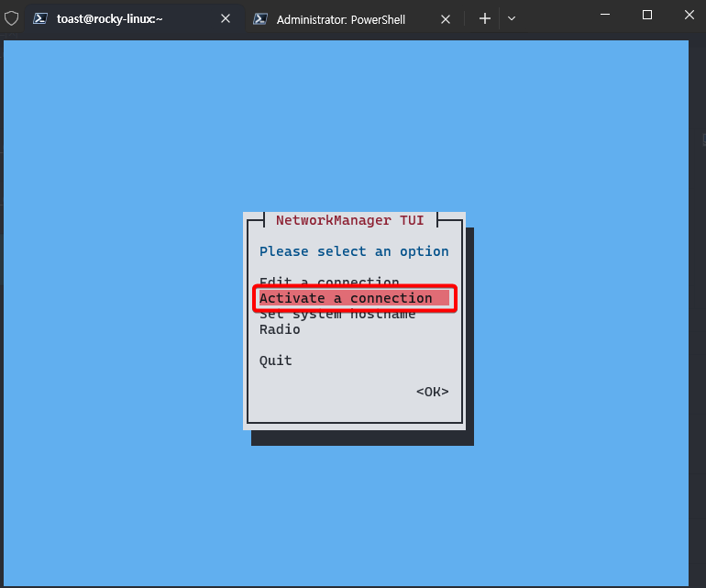706x588 pixels.
Task: Open the new tab profile dropdown
Action: click(512, 18)
